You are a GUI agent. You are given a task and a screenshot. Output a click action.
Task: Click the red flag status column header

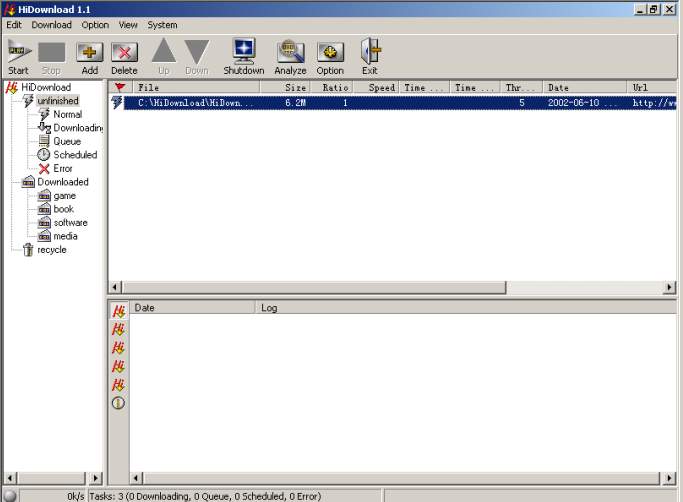120,88
